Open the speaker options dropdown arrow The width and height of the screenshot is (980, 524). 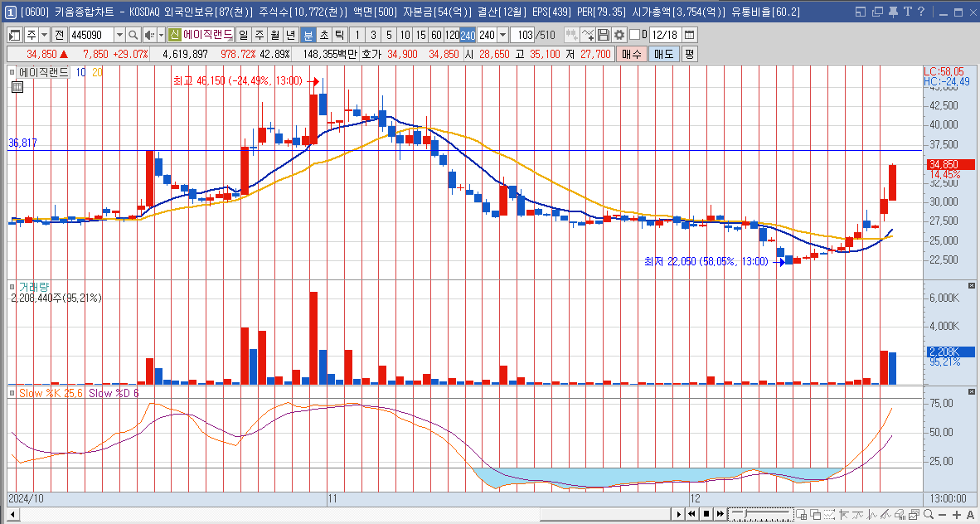tap(161, 35)
